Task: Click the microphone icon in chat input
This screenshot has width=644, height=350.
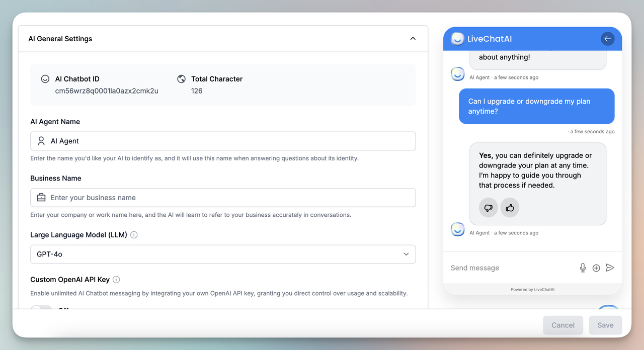Action: pos(583,268)
